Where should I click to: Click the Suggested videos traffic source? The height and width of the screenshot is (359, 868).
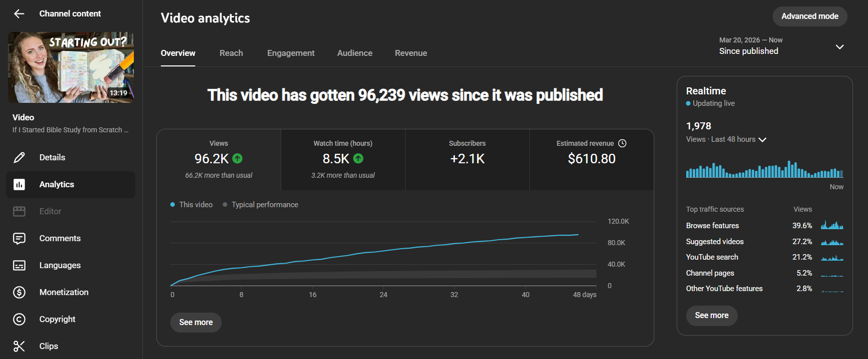click(715, 242)
